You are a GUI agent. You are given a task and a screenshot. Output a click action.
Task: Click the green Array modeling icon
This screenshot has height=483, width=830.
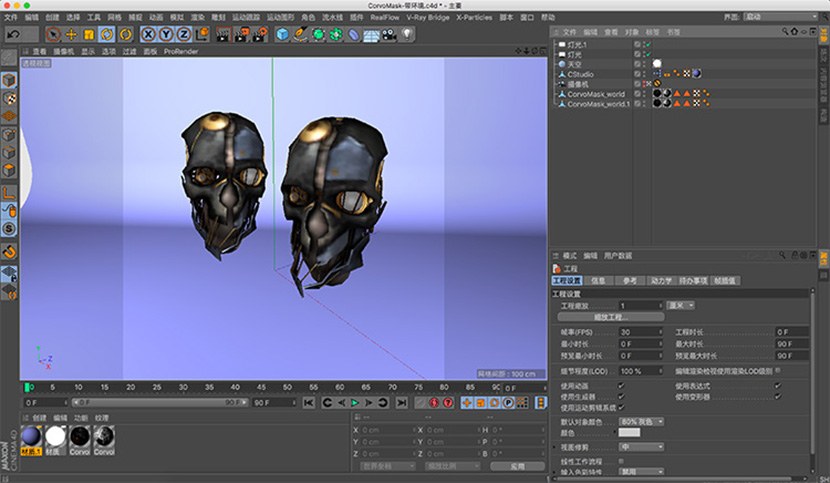[336, 34]
